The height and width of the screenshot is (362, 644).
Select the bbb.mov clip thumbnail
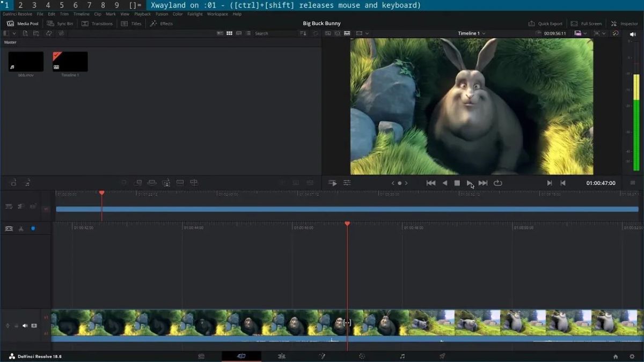pyautogui.click(x=26, y=62)
